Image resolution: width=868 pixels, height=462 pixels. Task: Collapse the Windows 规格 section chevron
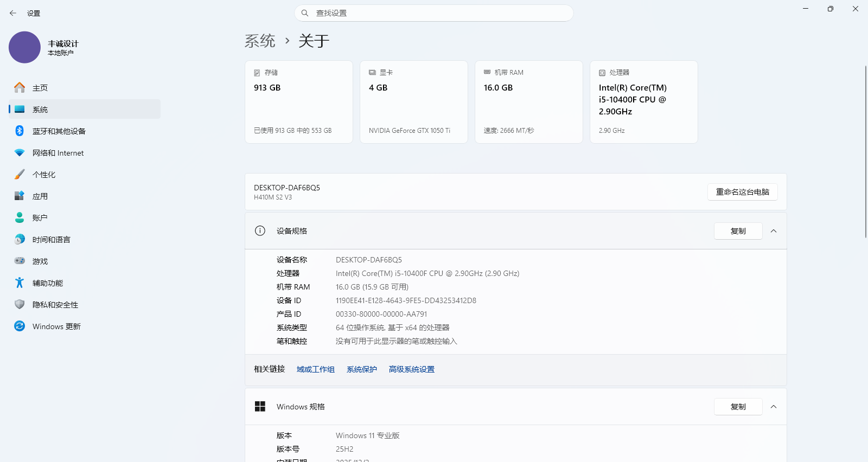[774, 407]
